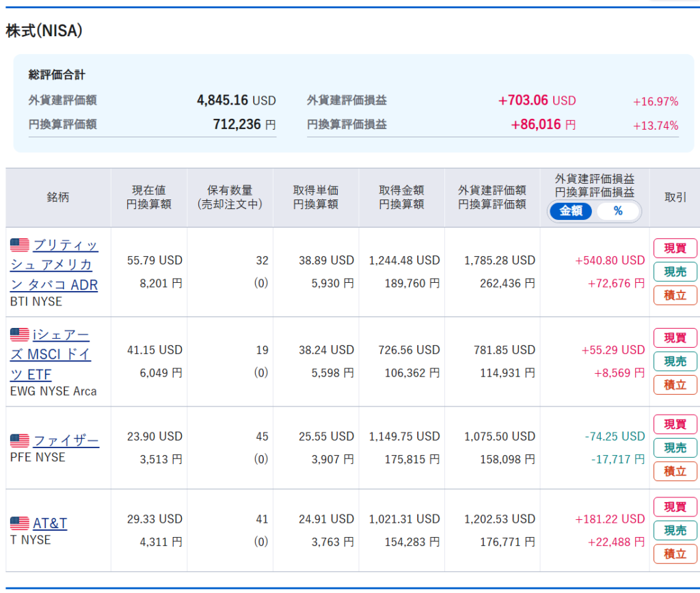Image resolution: width=700 pixels, height=593 pixels.
Task: Click the US flag icon beside iシェアーズ MSCI
Action: coord(19,335)
